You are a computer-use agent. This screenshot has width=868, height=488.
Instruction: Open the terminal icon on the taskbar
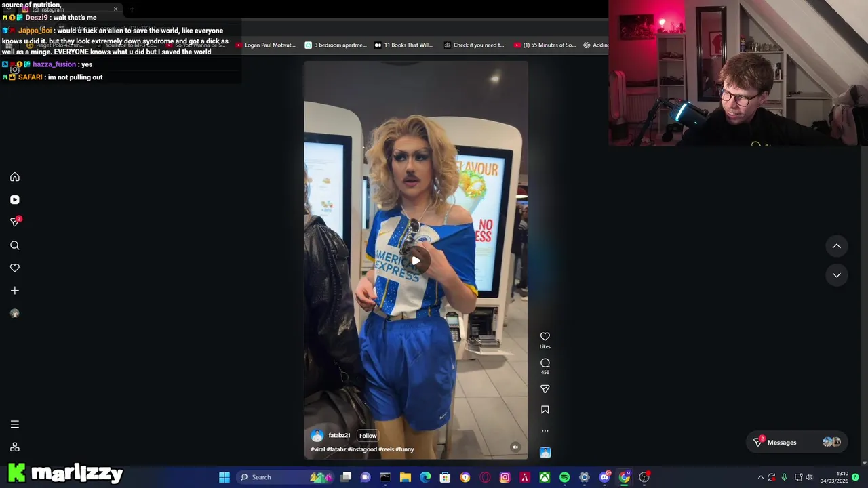(x=385, y=477)
